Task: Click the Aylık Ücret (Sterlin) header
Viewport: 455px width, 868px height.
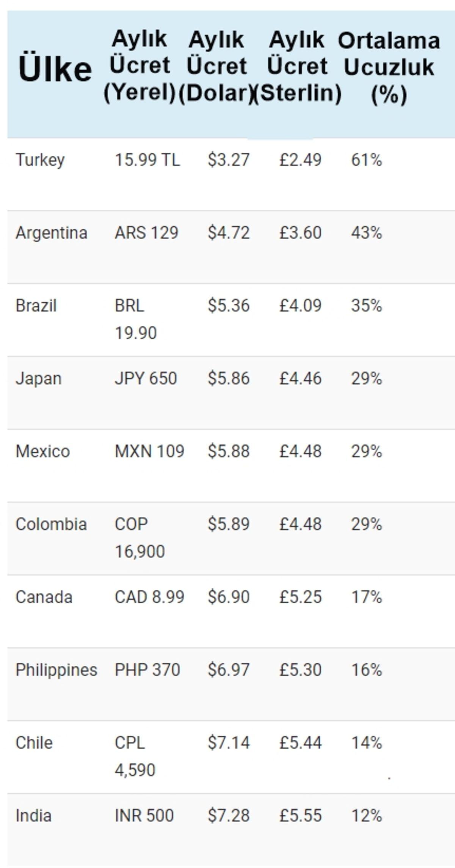Action: coord(297,67)
